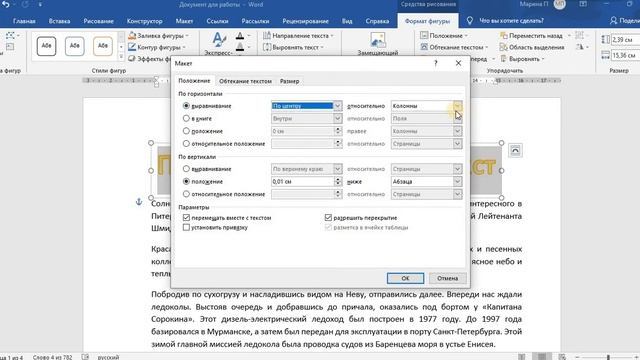Viewport: 640px width, 360px height.
Task: Open the По верхнему краю dropdown
Action: click(x=338, y=169)
